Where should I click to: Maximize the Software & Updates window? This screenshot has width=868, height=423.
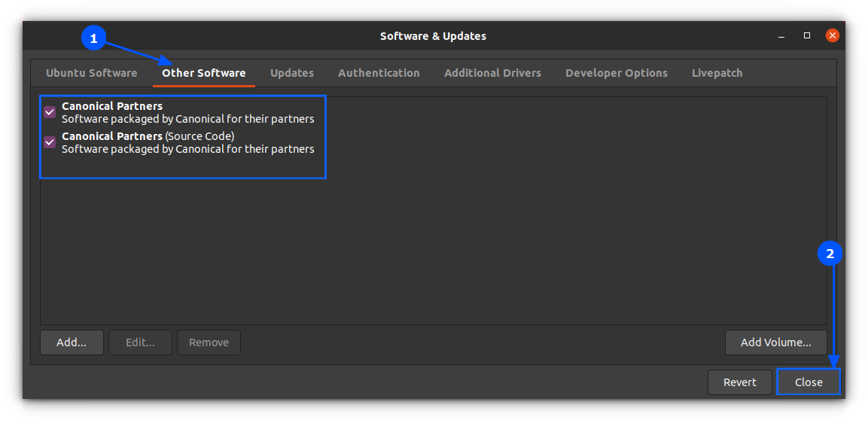point(806,36)
